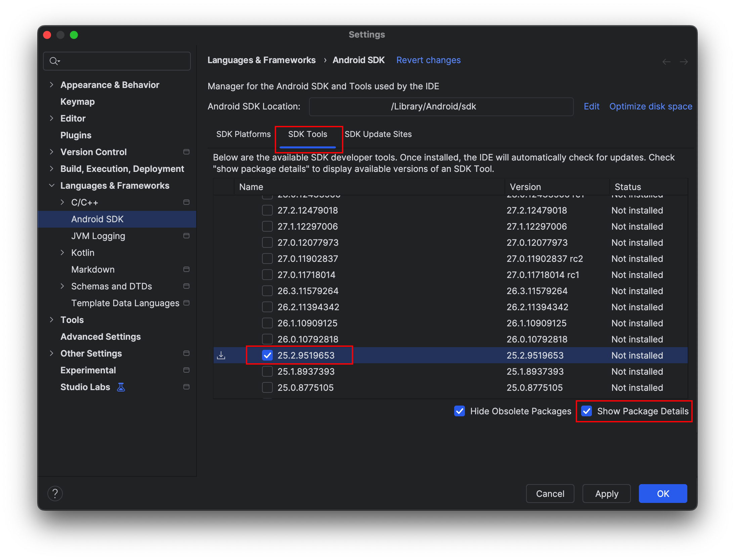Click the download icon beside 25.2.9519653
The width and height of the screenshot is (735, 560).
tap(221, 355)
